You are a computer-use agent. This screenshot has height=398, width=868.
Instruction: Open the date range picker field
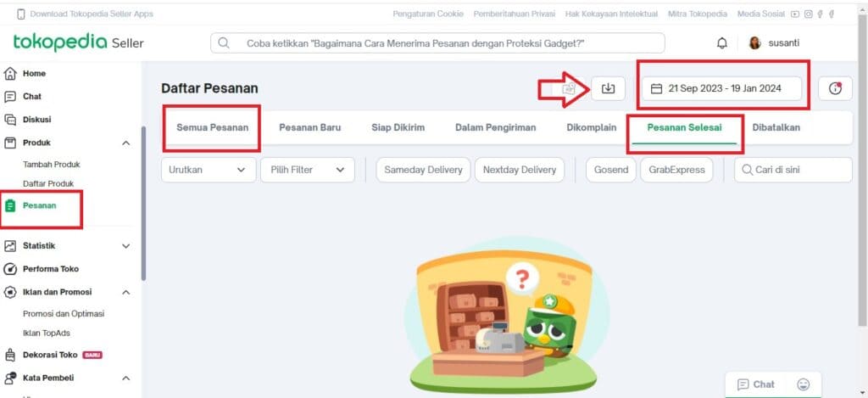click(722, 88)
